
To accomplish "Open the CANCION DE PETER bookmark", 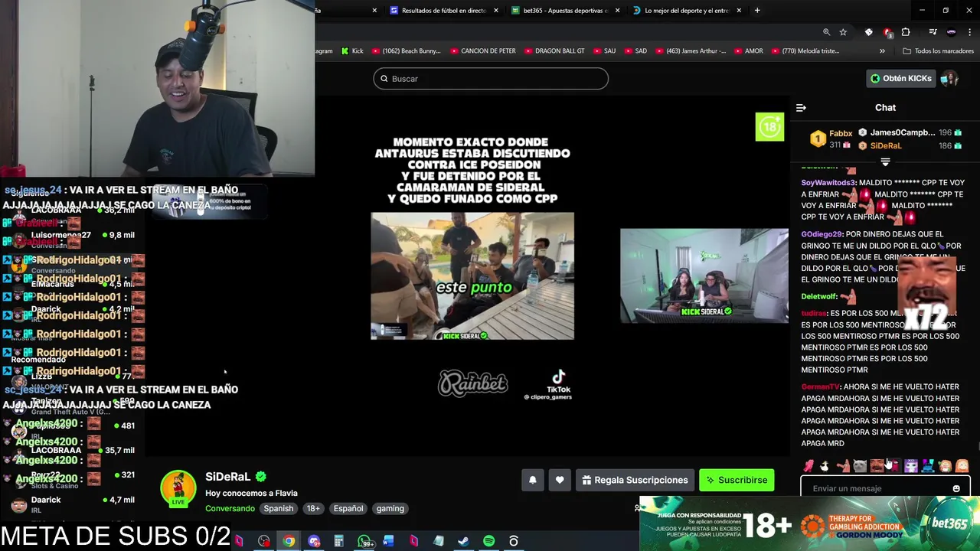I will pyautogui.click(x=482, y=51).
